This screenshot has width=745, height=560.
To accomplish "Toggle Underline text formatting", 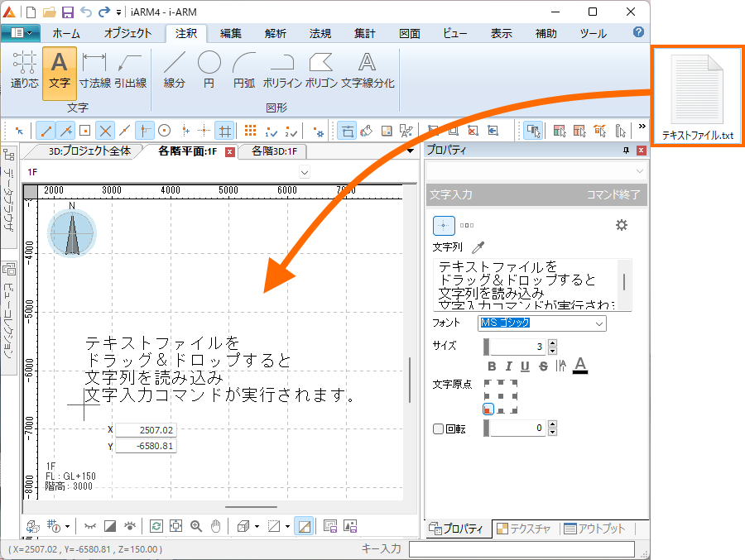I will pos(525,366).
